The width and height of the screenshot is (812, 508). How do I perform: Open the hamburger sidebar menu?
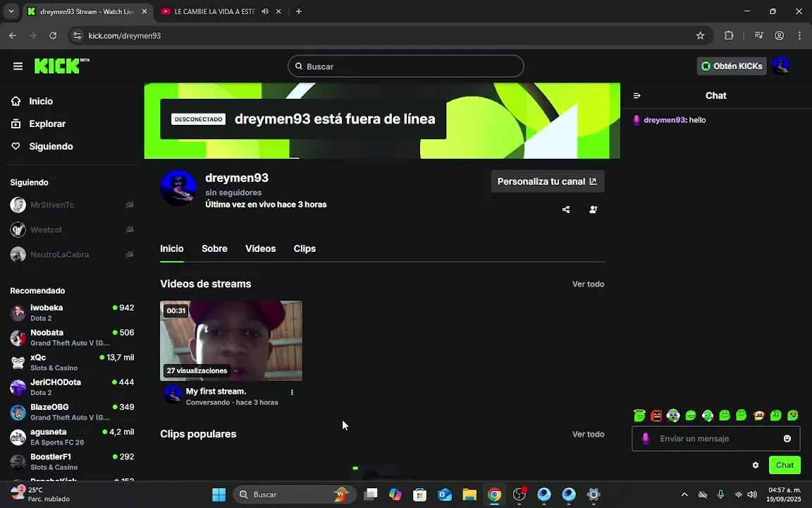18,66
